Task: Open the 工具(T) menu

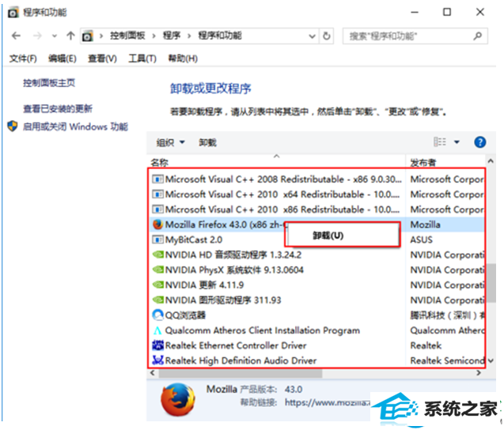Action: (142, 58)
